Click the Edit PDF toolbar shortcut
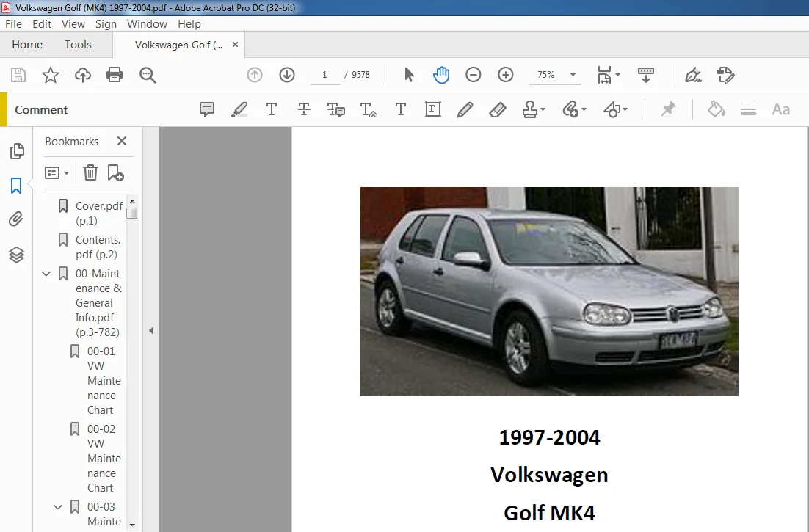Screen dimensions: 809x532 click(725, 76)
